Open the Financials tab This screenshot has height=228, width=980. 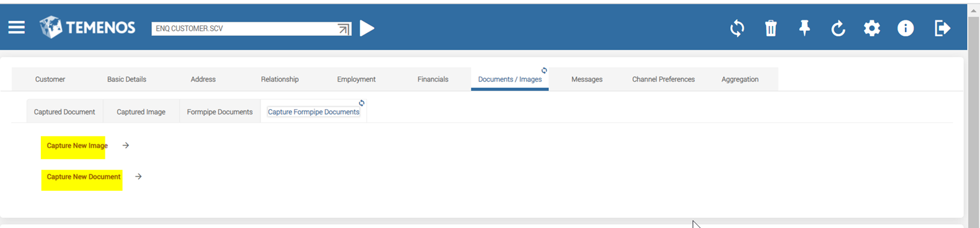tap(433, 79)
